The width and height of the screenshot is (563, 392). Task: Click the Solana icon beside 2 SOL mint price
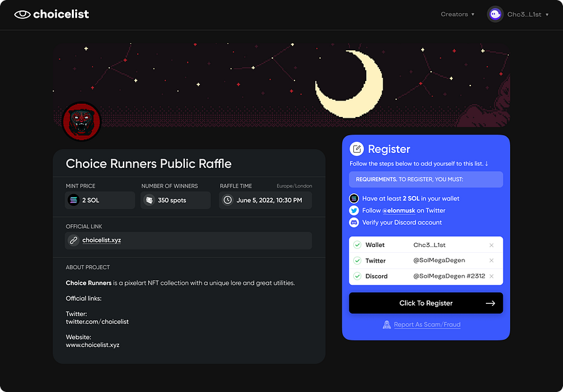pyautogui.click(x=73, y=200)
